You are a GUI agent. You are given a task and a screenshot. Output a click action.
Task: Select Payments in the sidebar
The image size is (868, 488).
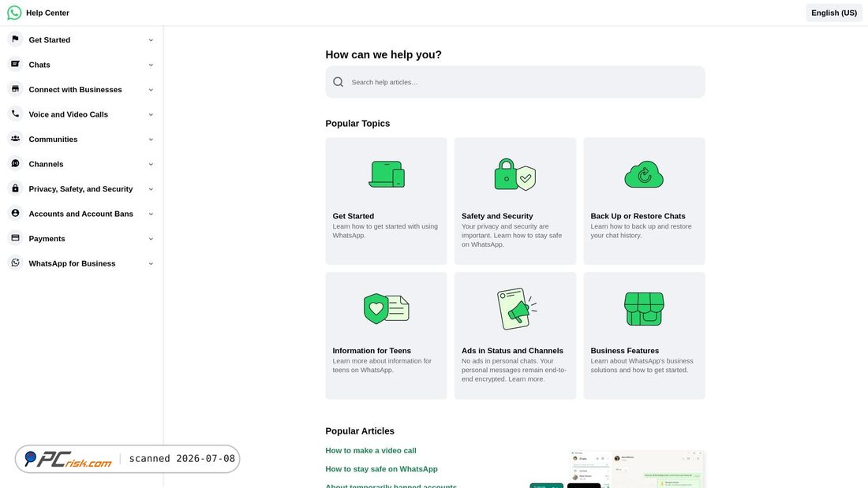[x=47, y=239]
